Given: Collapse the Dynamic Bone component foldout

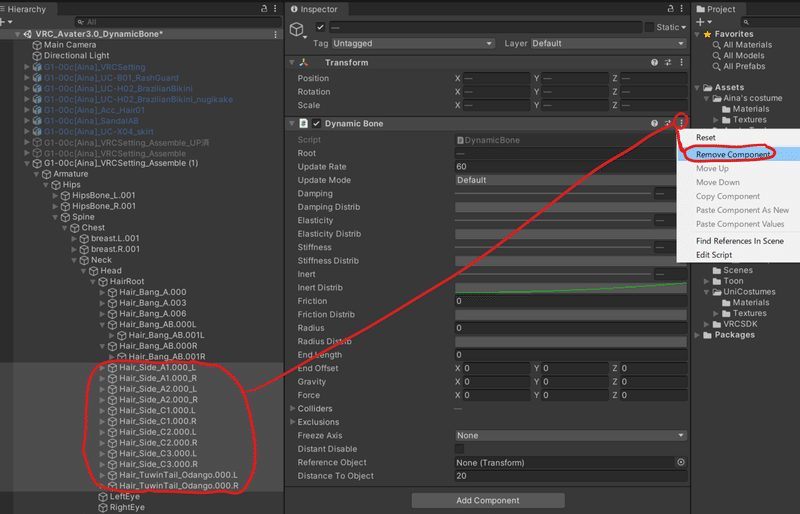Looking at the screenshot, I should coord(292,124).
